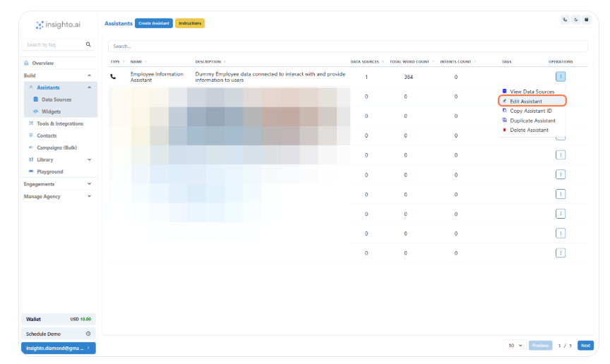This screenshot has height=364, width=610.
Task: Sort by INTENTS COUNT column arrow
Action: 475,62
